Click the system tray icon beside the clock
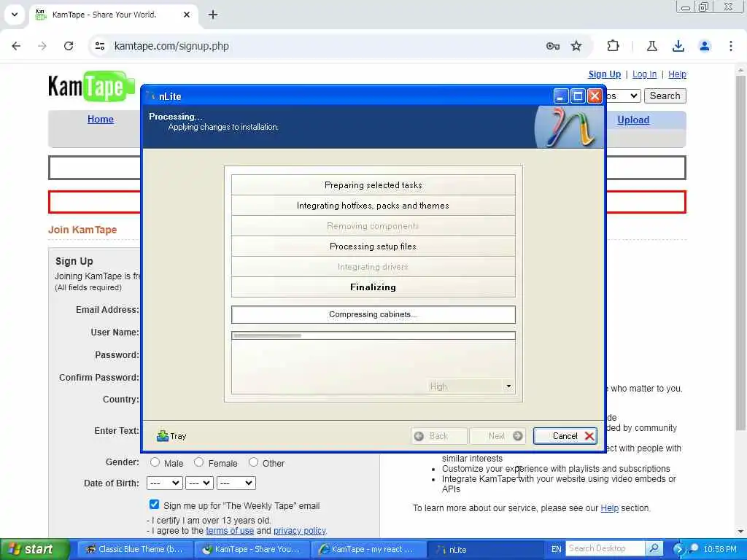The image size is (747, 560). [x=694, y=548]
